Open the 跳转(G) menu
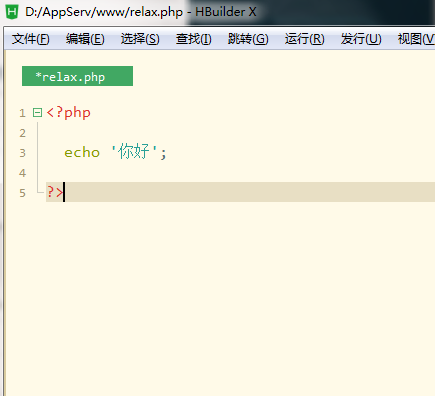The image size is (435, 396). click(248, 39)
